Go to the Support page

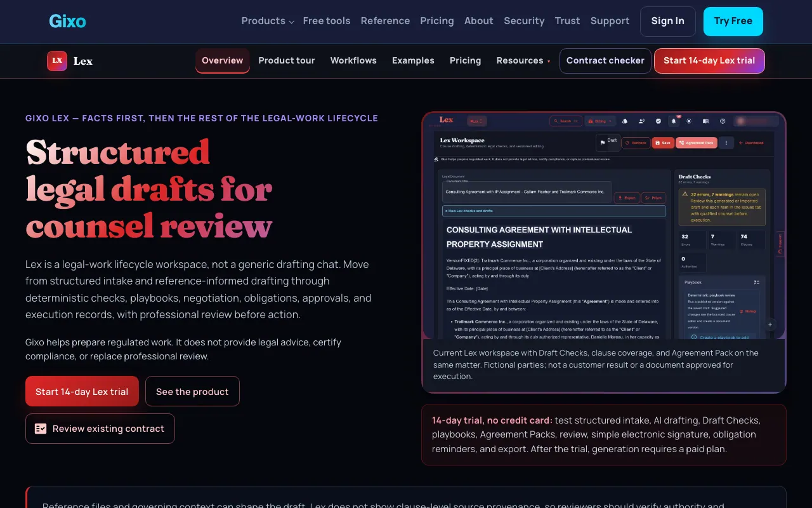(x=610, y=21)
